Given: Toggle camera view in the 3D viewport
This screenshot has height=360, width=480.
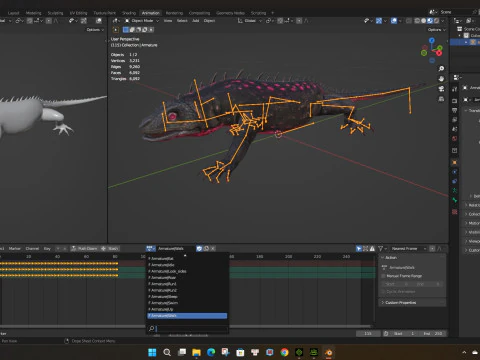Looking at the screenshot, I should [441, 89].
